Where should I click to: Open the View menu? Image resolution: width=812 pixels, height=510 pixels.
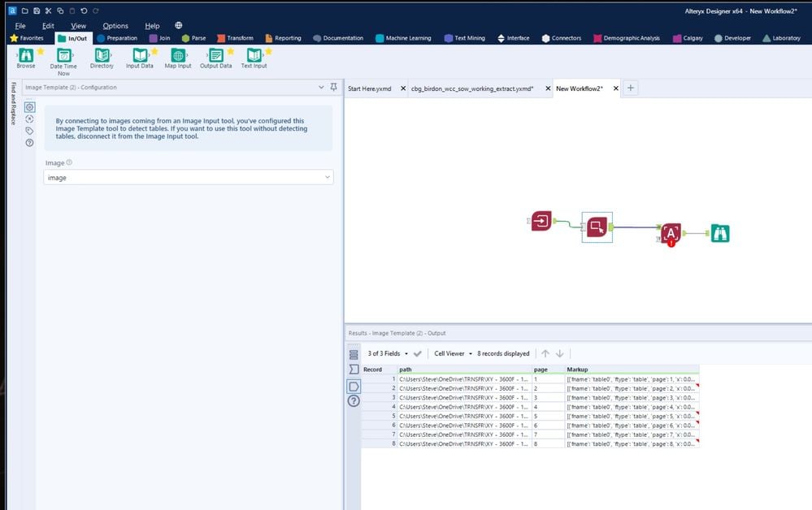(x=78, y=25)
